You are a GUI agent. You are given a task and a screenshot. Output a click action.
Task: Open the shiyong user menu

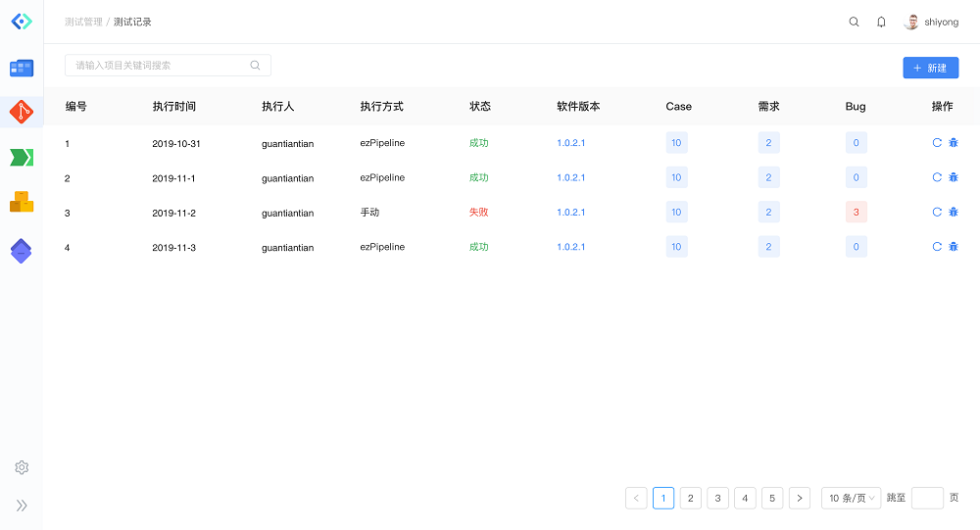pyautogui.click(x=931, y=22)
